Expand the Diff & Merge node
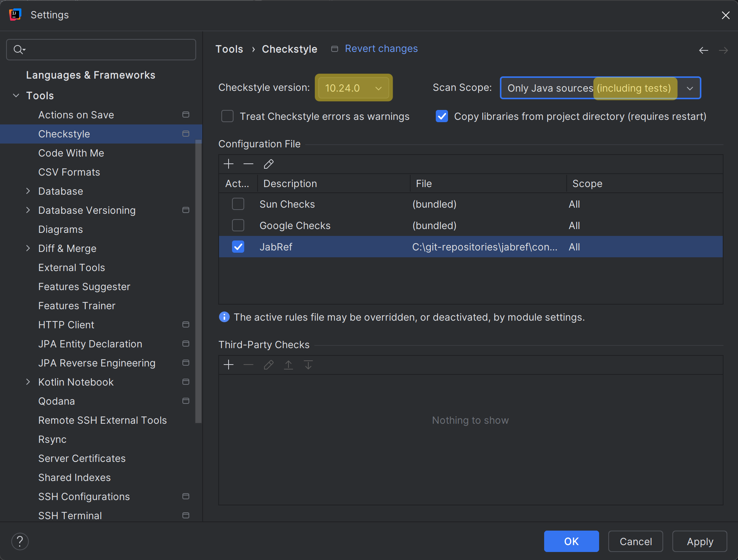Image resolution: width=738 pixels, height=560 pixels. pos(28,248)
